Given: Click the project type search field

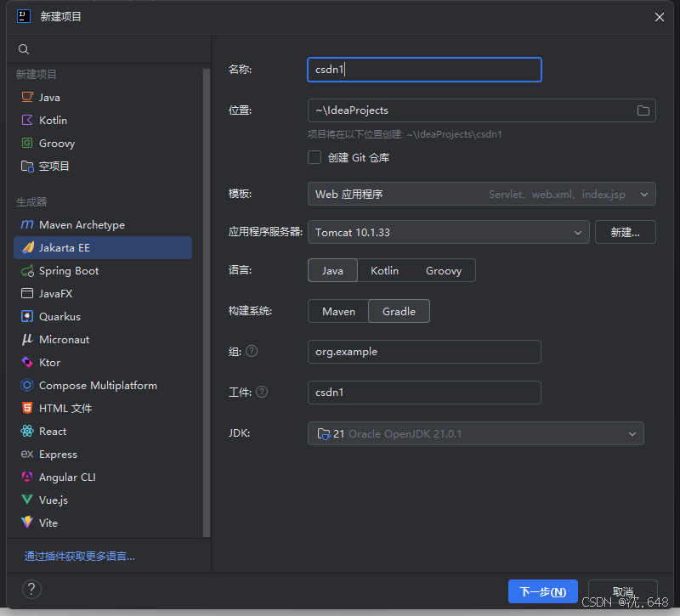Looking at the screenshot, I should pos(109,49).
